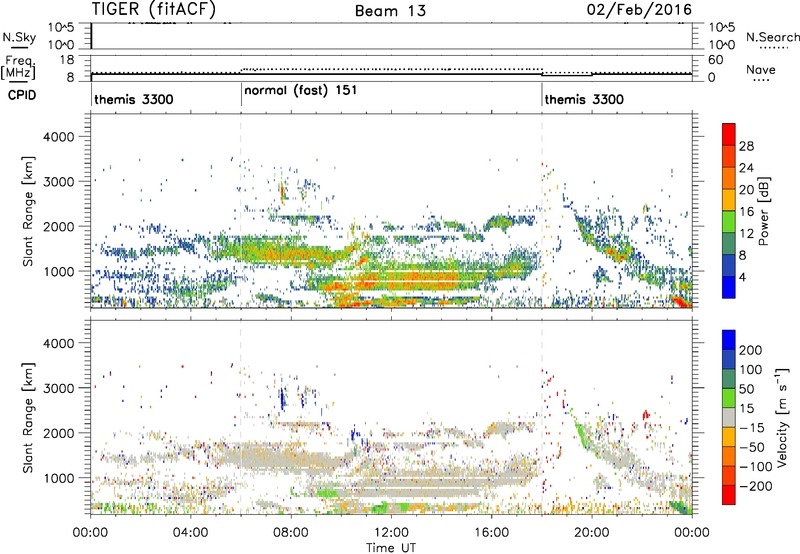This screenshot has width=800, height=554.
Task: Click the -100 label on Velocity color bar
Action: click(756, 467)
